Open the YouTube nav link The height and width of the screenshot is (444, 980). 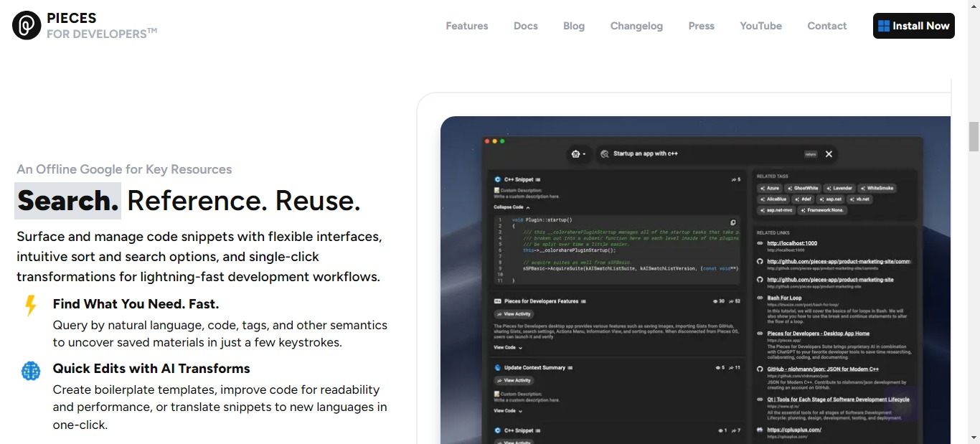(x=761, y=26)
